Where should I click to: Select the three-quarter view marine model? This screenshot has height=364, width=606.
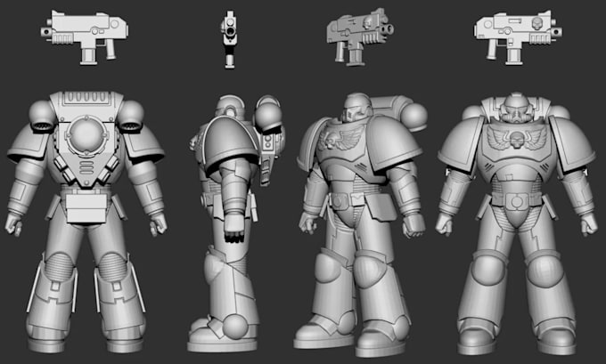click(x=361, y=224)
